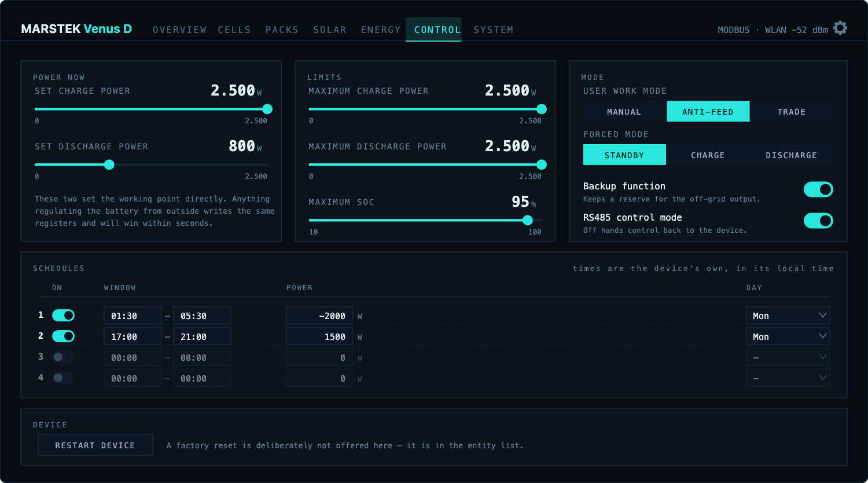
Task: Toggle RS485 control mode switch
Action: point(818,221)
